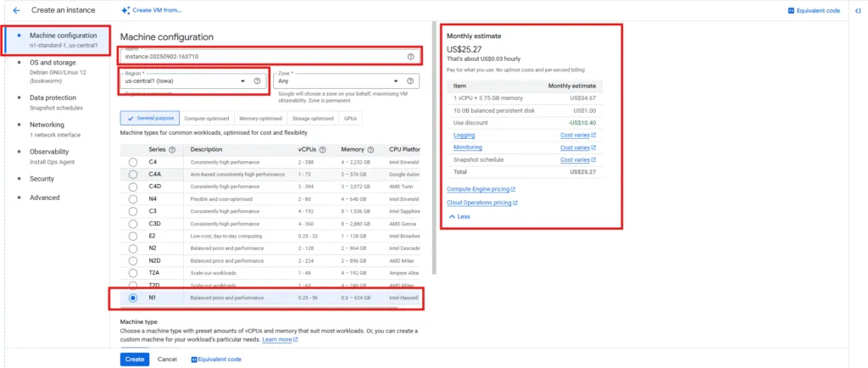
Task: Select the C3D series radio button
Action: [x=133, y=224]
